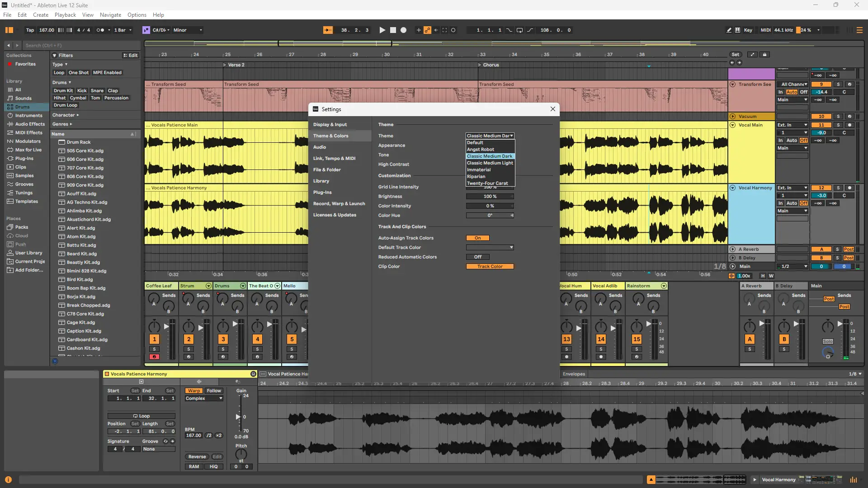Toggle metronome button next to the time signature
868x488 pixels.
(100, 30)
